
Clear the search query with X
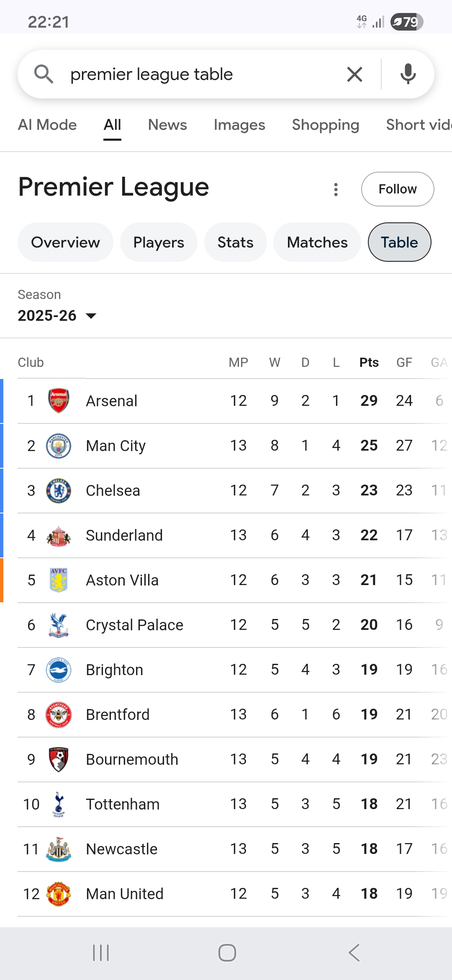[354, 75]
